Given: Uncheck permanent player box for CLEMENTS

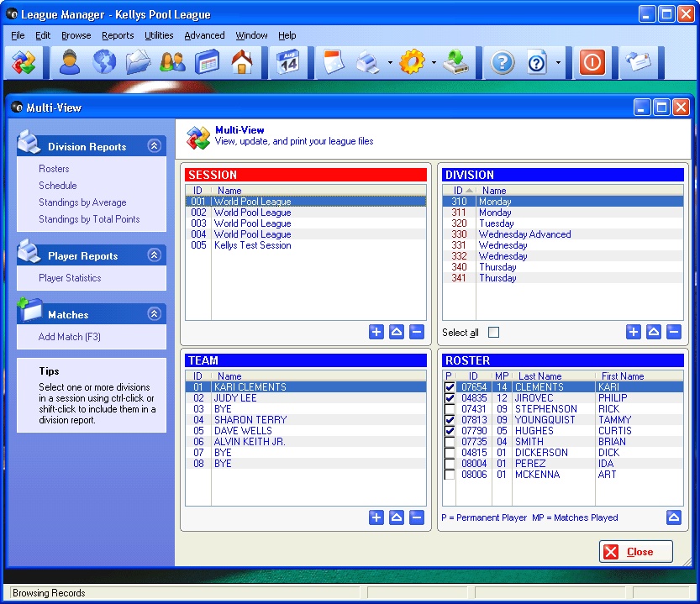Looking at the screenshot, I should pos(450,387).
